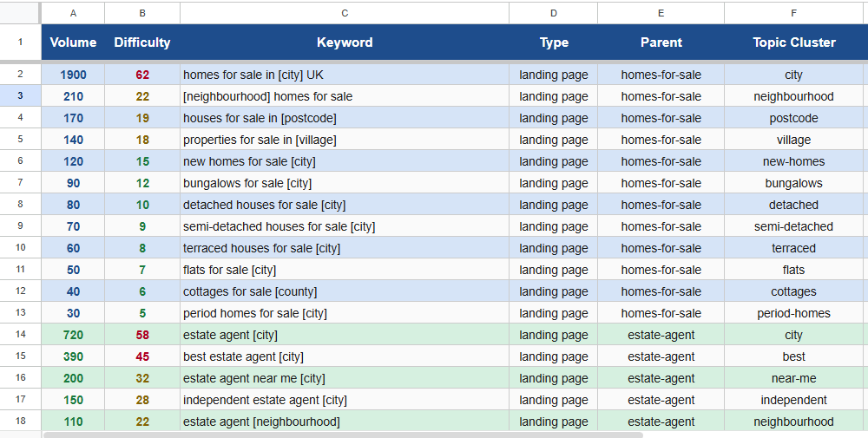The width and height of the screenshot is (868, 438).
Task: Click the horizontal scrollbar at bottom
Action: (343, 435)
